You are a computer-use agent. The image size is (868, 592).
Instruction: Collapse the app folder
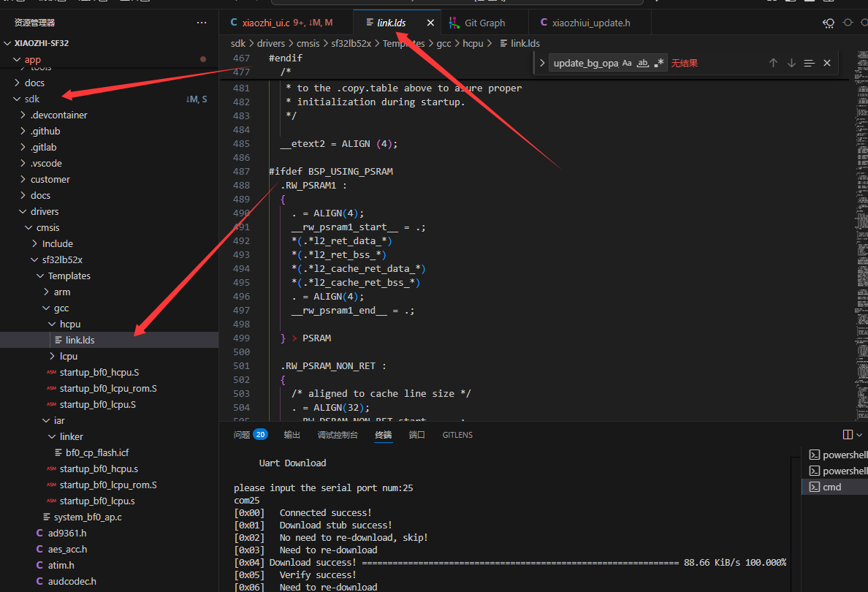[17, 59]
